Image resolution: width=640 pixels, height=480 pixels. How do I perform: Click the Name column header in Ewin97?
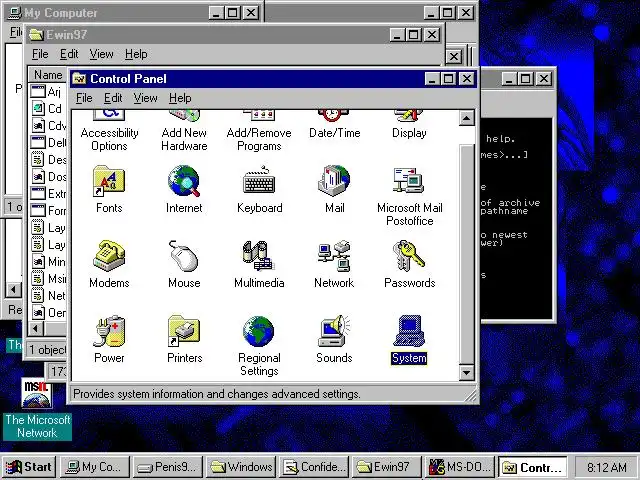[48, 75]
